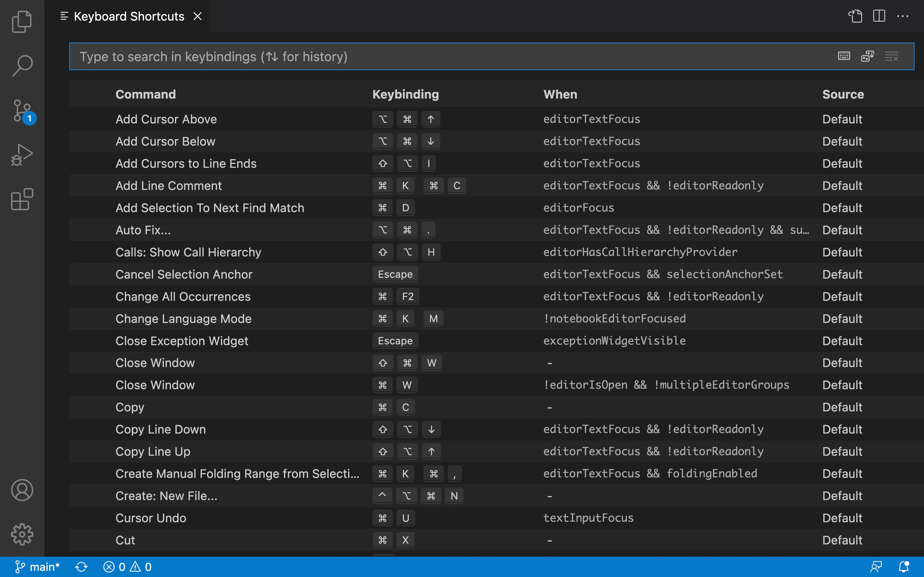Click the split editor layout icon

pos(879,16)
